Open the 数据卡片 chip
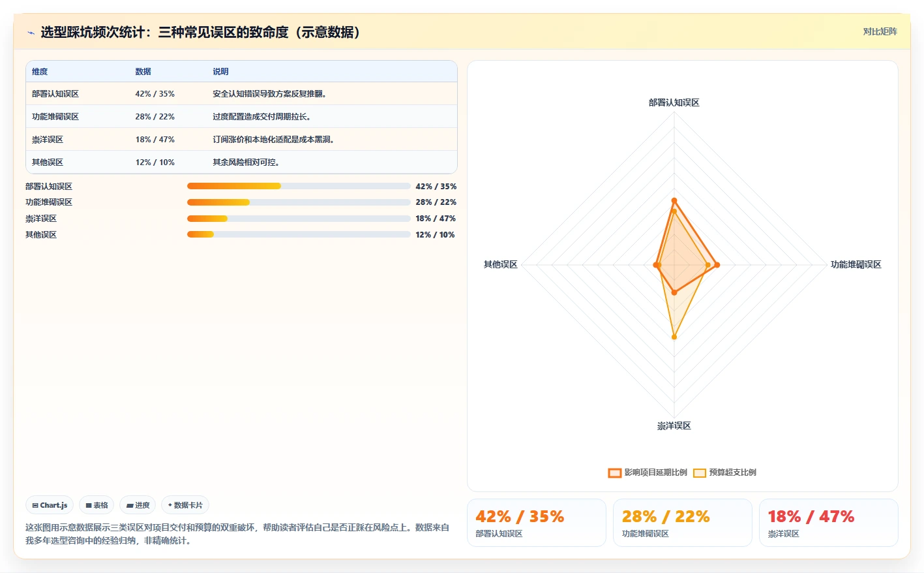The width and height of the screenshot is (924, 573). point(185,505)
